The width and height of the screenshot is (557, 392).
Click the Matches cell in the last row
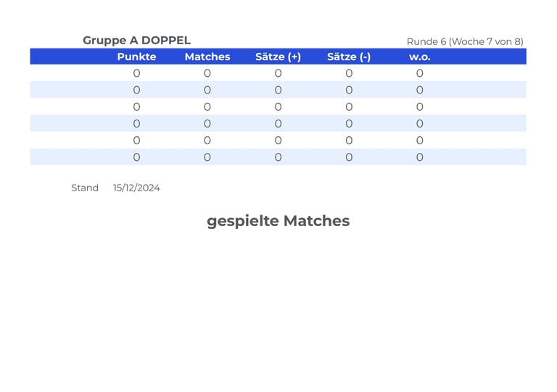207,157
